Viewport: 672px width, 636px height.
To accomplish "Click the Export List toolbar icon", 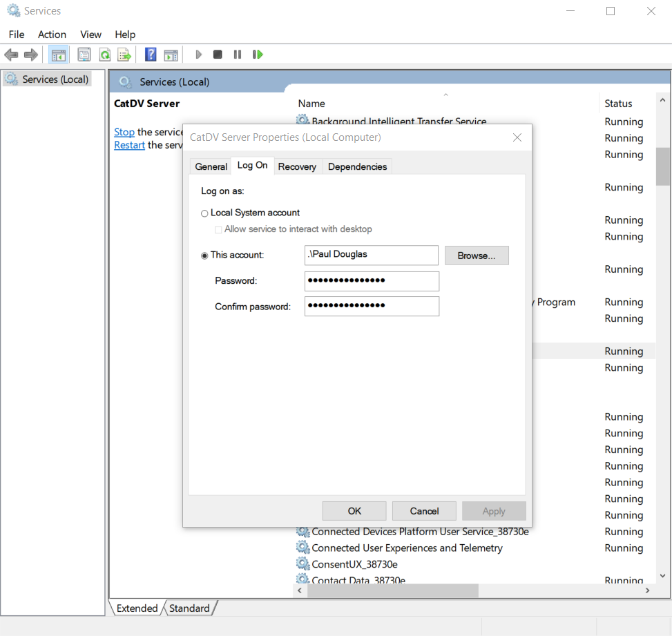I will (x=125, y=55).
